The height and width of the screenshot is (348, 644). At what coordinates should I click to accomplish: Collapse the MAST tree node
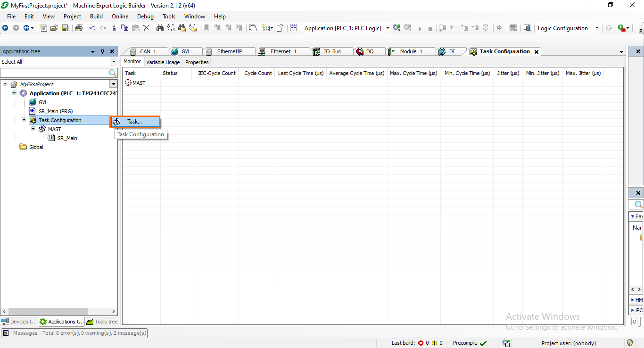click(33, 129)
